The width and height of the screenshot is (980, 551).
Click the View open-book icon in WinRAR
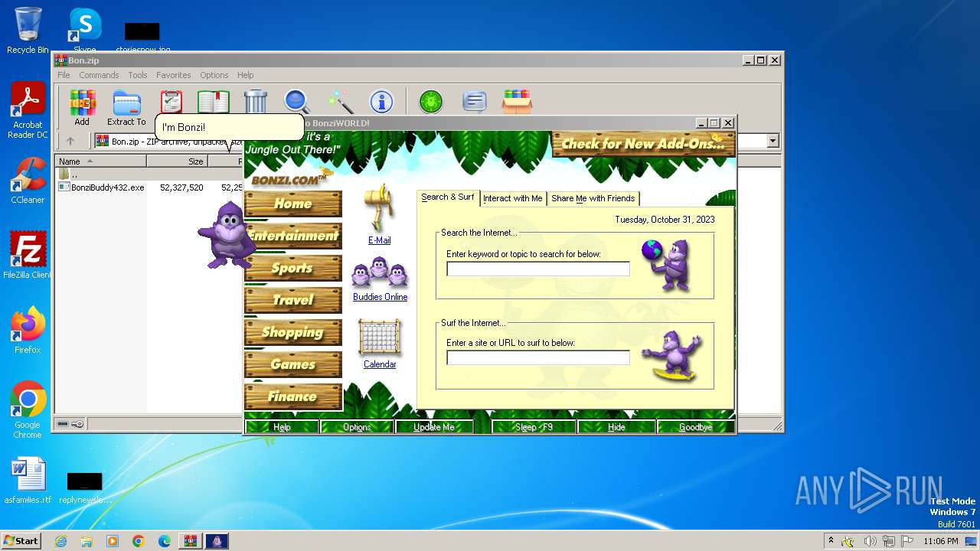[214, 101]
